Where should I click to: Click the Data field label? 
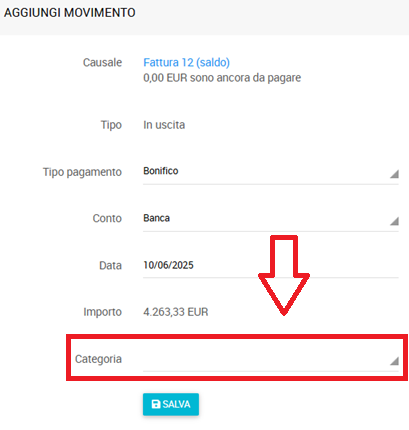click(x=110, y=266)
